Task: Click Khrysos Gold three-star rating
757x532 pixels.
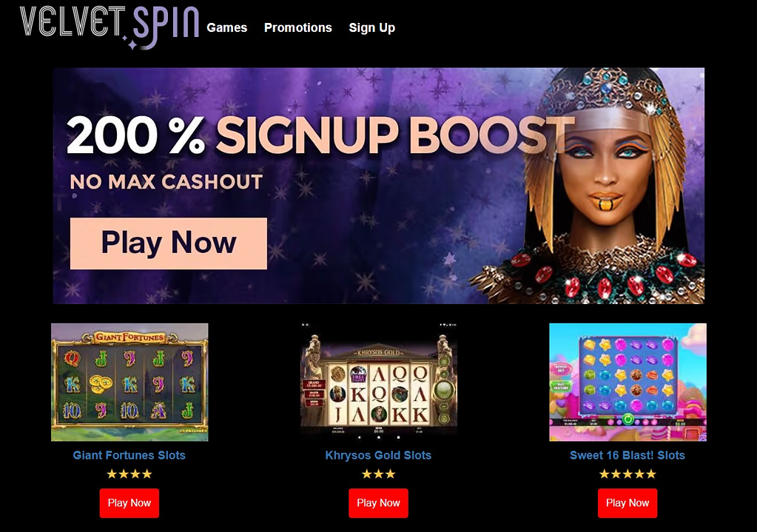Action: click(x=379, y=474)
